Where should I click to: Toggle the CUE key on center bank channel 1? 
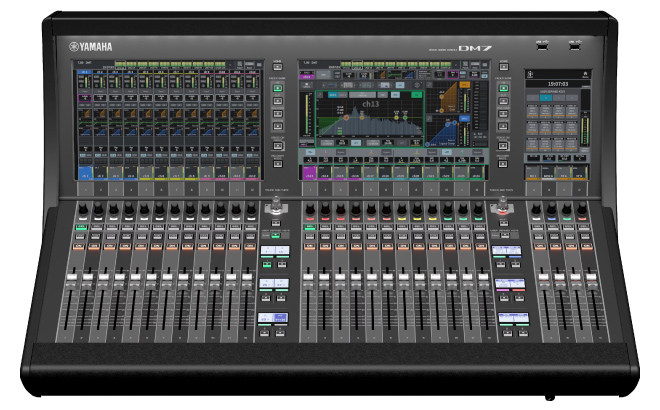[x=309, y=237]
